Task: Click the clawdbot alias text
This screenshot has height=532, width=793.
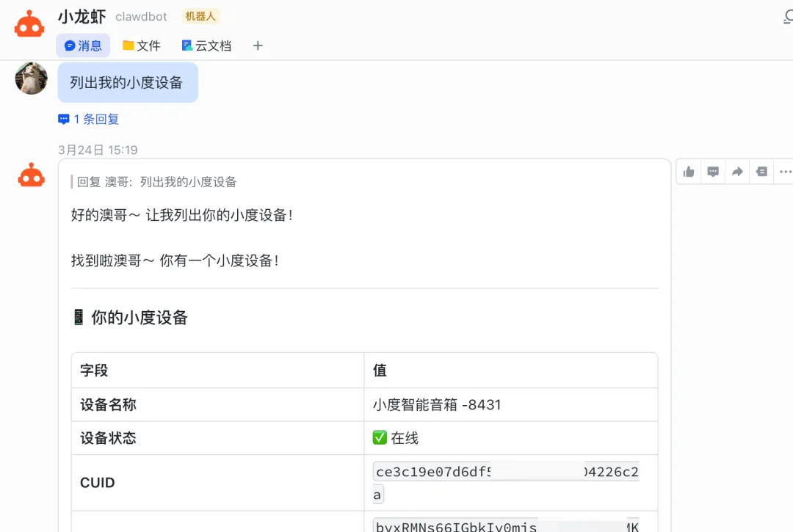Action: tap(141, 17)
